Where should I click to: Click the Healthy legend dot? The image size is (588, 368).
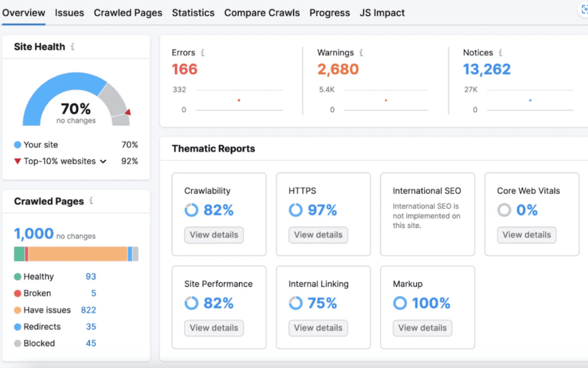(x=17, y=277)
